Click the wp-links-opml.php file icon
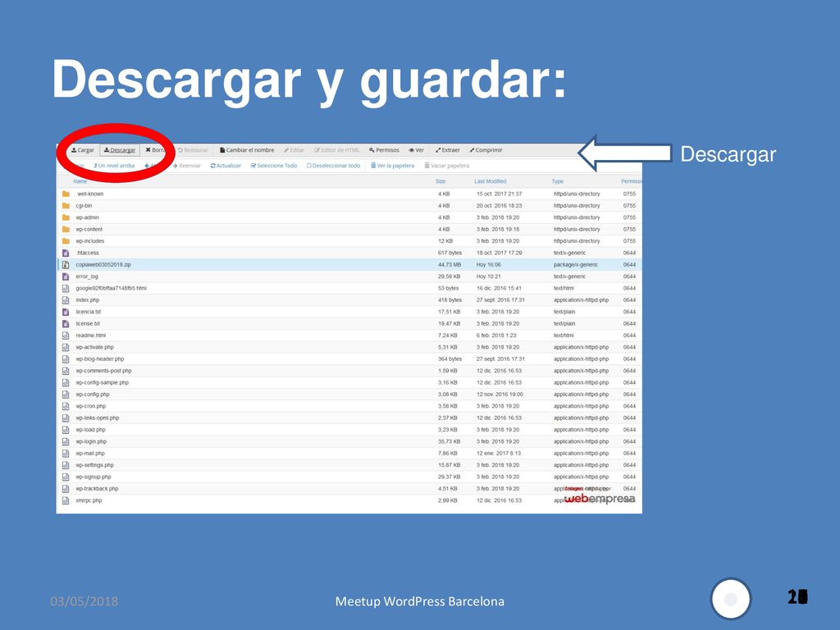Screen dimensions: 840x630 point(66,418)
